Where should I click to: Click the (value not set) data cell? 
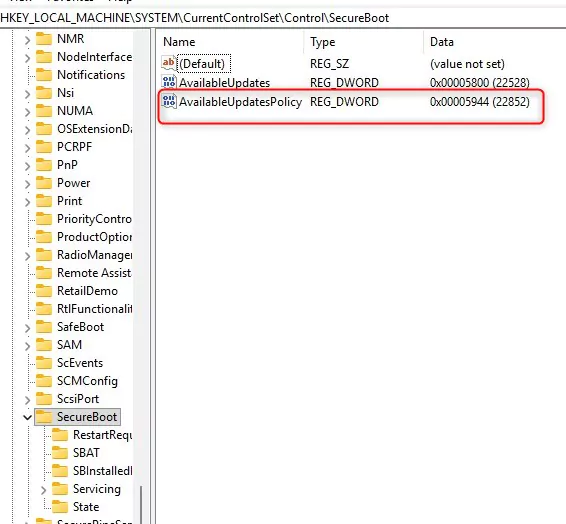point(467,64)
